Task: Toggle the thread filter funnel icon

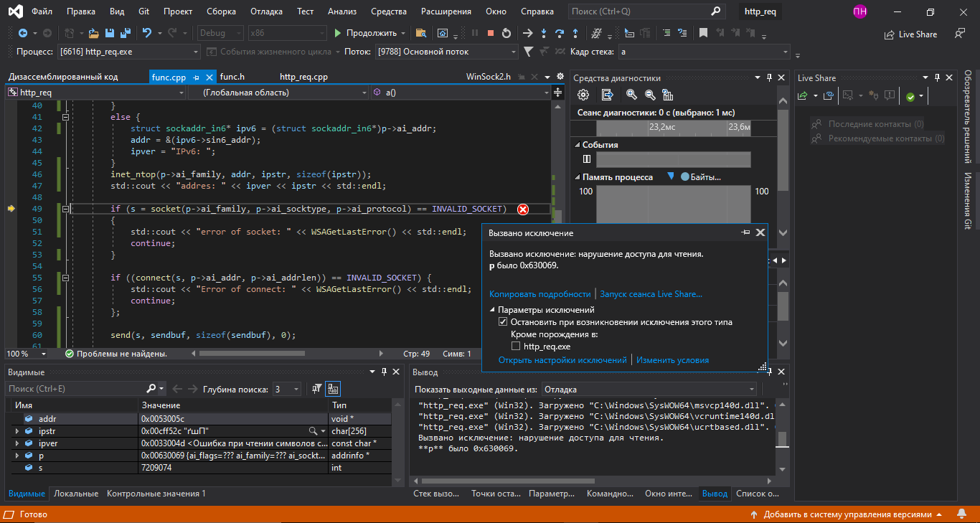Action: point(529,52)
